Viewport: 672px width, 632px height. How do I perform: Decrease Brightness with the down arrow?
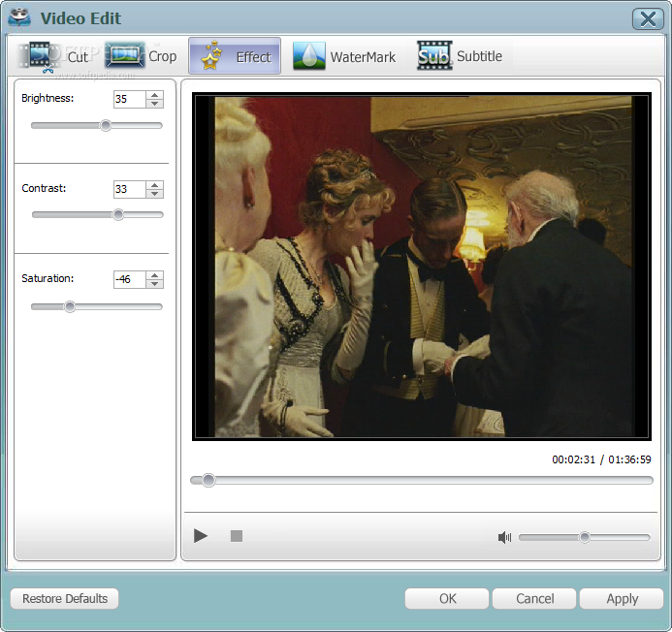coord(155,104)
